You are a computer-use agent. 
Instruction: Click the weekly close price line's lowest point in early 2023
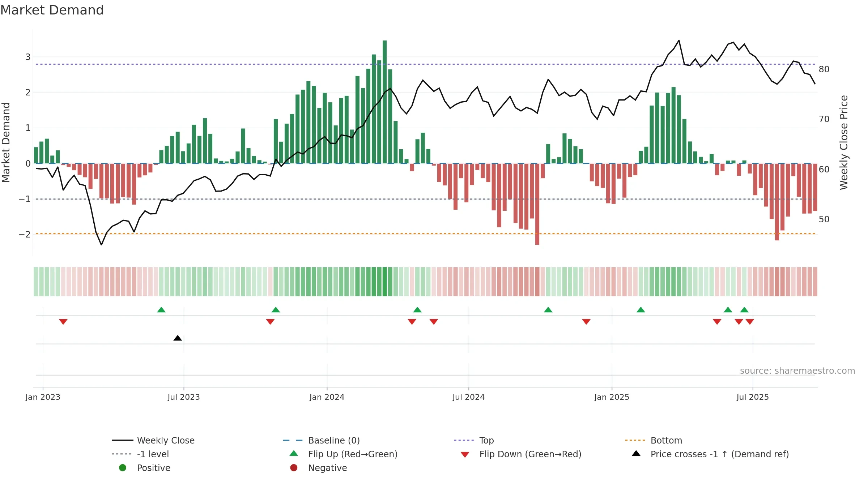coord(101,245)
